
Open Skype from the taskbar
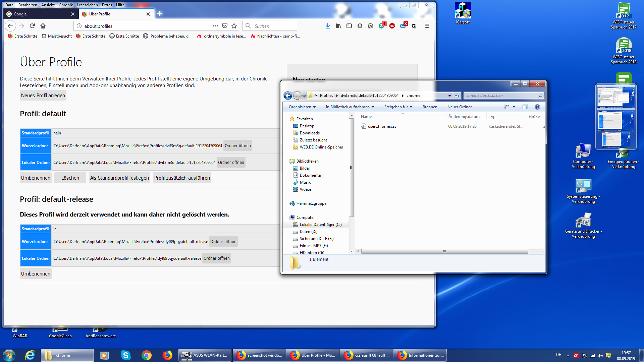126,355
